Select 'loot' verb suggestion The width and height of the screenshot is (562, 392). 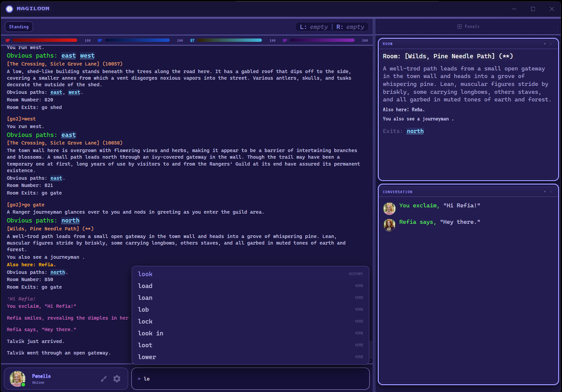[250, 345]
